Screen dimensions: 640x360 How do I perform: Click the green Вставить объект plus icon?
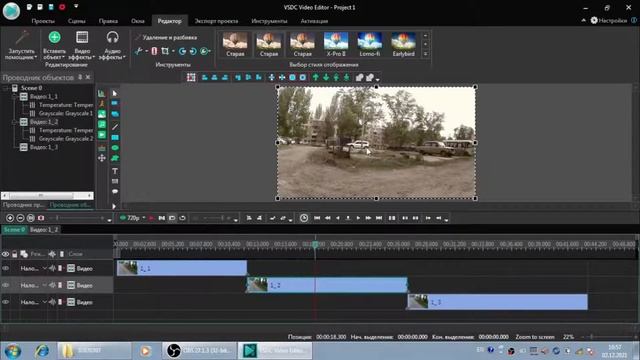54,38
